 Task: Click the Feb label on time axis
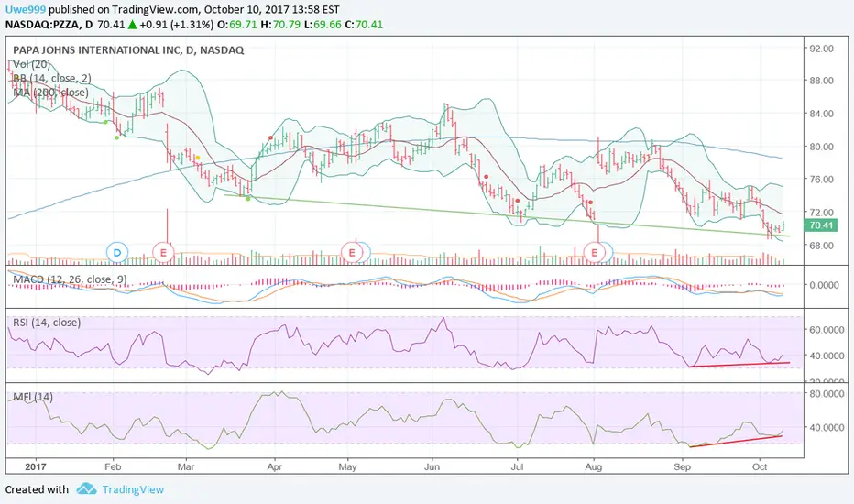click(x=113, y=467)
